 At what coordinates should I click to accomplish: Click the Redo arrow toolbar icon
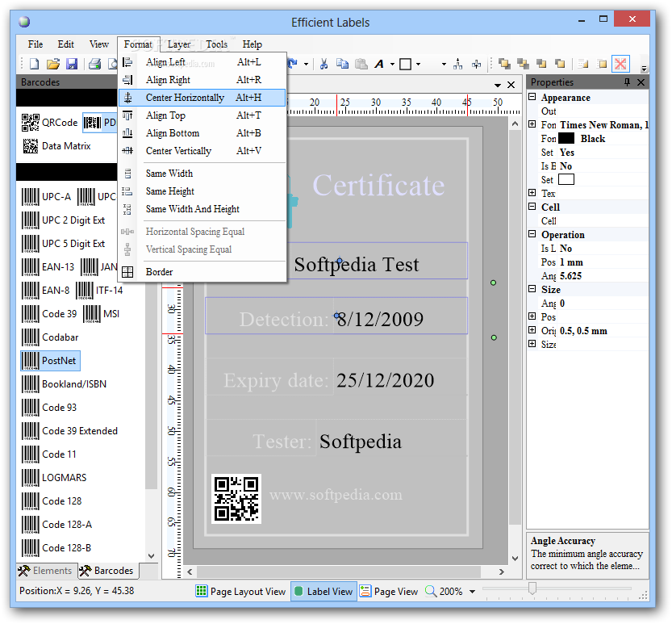pos(293,65)
